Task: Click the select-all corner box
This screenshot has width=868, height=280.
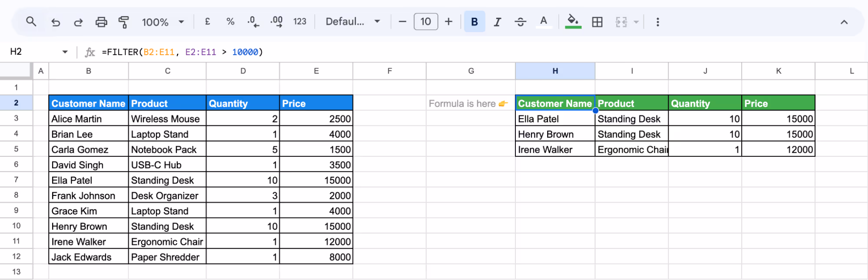Action: tap(16, 71)
